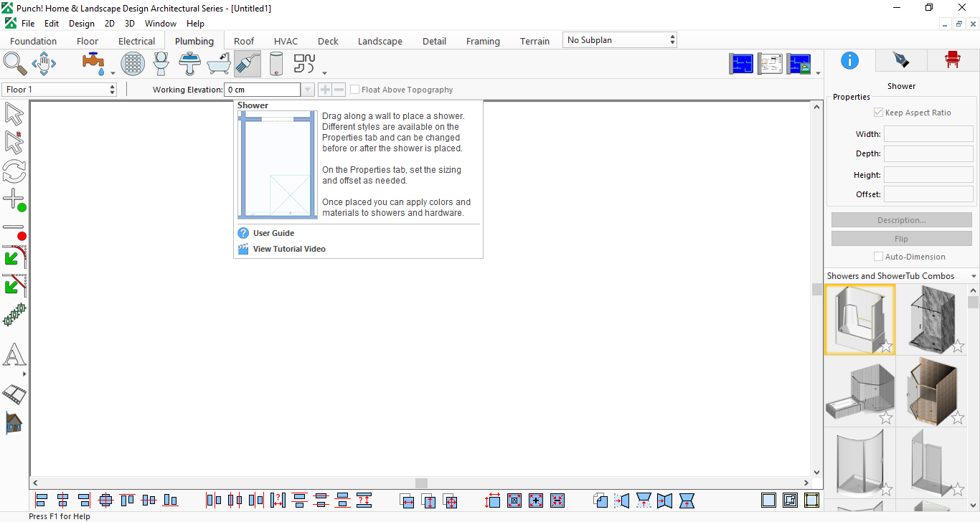Enable the Auto-Dimension checkbox
This screenshot has width=980, height=522.
(x=878, y=257)
